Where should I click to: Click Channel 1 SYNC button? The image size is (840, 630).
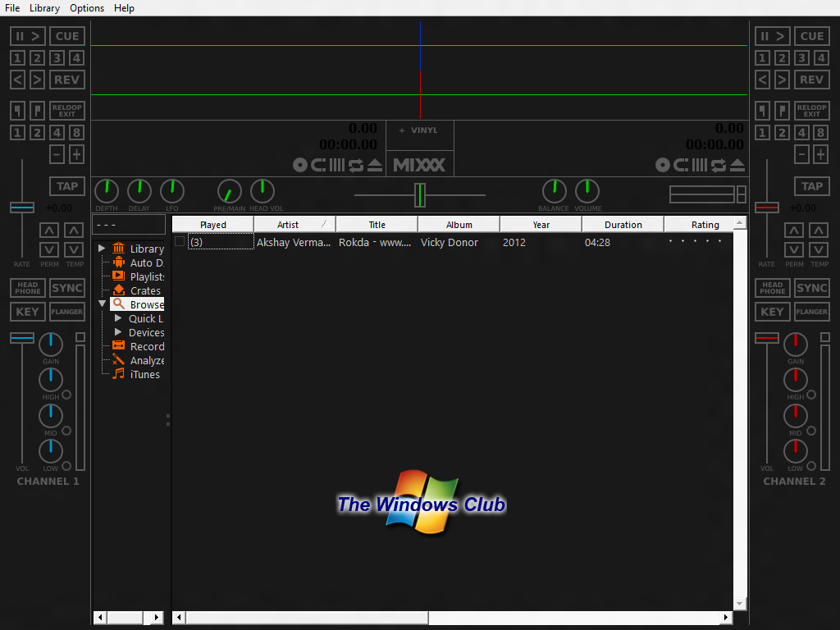[x=67, y=288]
